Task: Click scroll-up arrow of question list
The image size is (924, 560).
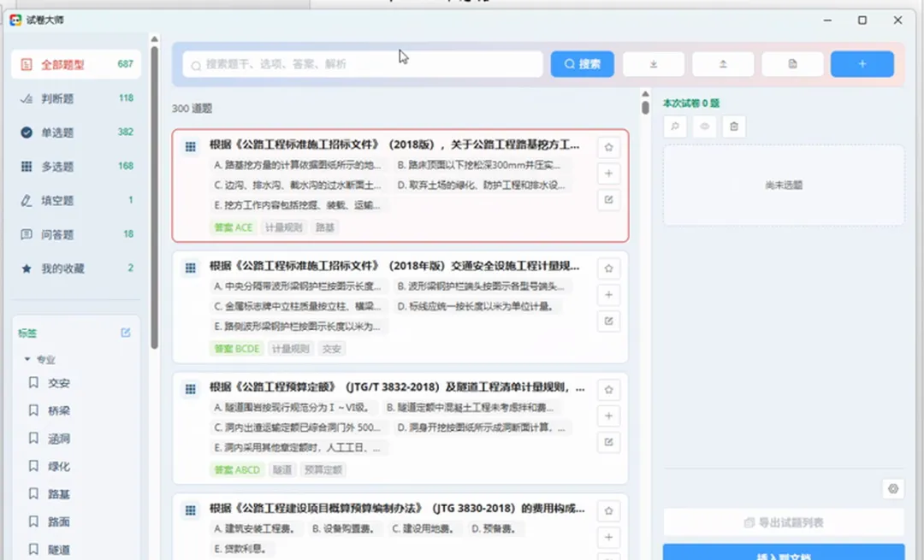Action: 645,94
